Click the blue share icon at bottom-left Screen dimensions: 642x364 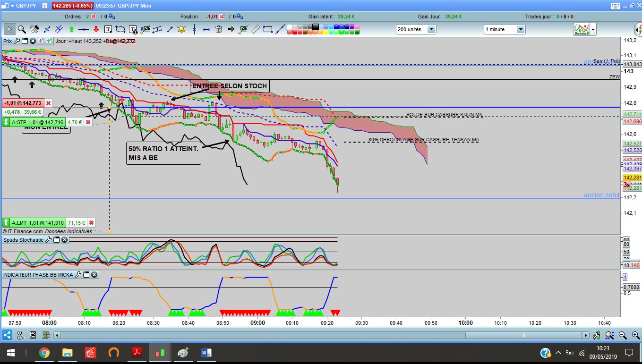pyautogui.click(x=7, y=335)
